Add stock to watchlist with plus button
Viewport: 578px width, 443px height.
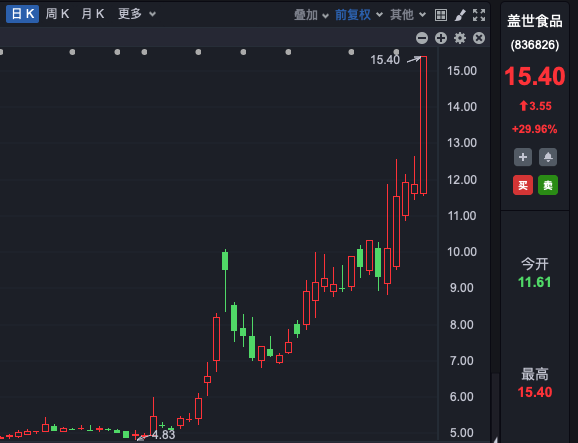click(523, 157)
